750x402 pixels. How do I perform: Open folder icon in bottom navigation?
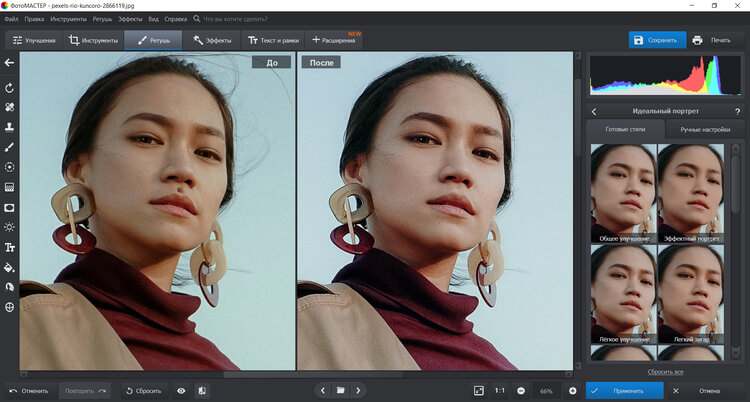point(341,391)
